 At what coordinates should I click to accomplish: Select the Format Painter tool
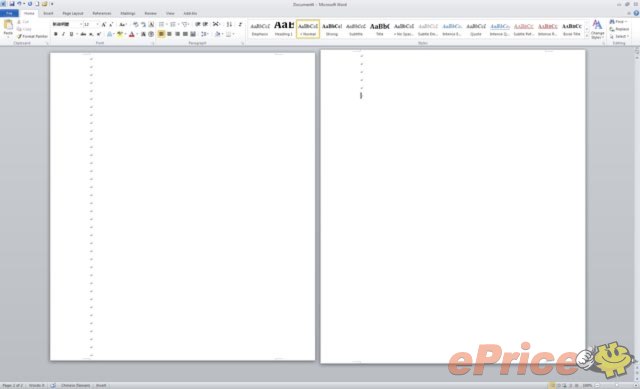pos(32,36)
